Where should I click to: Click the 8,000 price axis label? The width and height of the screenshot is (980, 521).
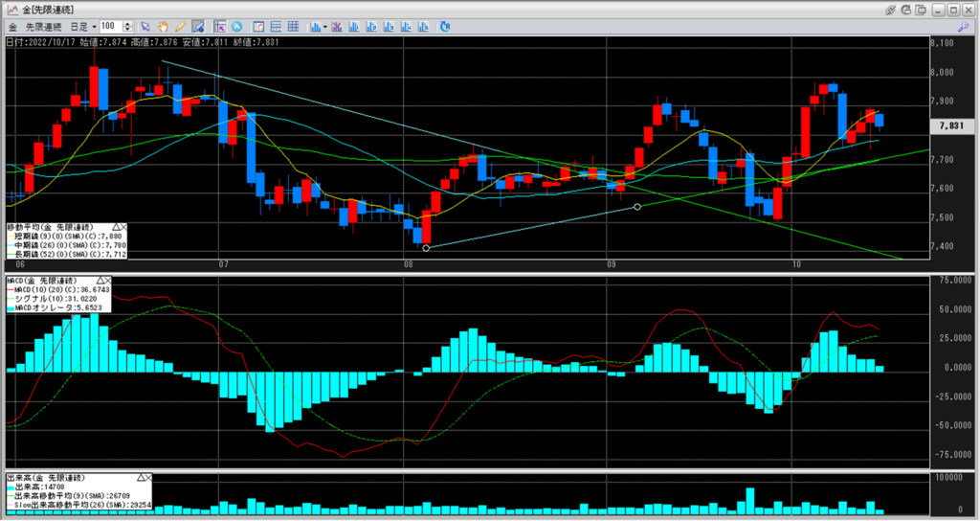(x=942, y=72)
